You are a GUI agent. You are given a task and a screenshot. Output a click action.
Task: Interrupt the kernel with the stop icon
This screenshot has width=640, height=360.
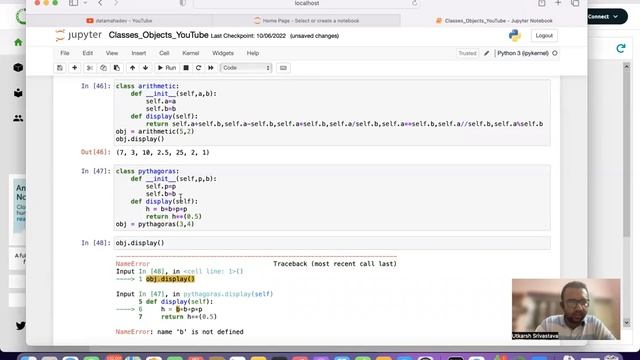coord(186,68)
